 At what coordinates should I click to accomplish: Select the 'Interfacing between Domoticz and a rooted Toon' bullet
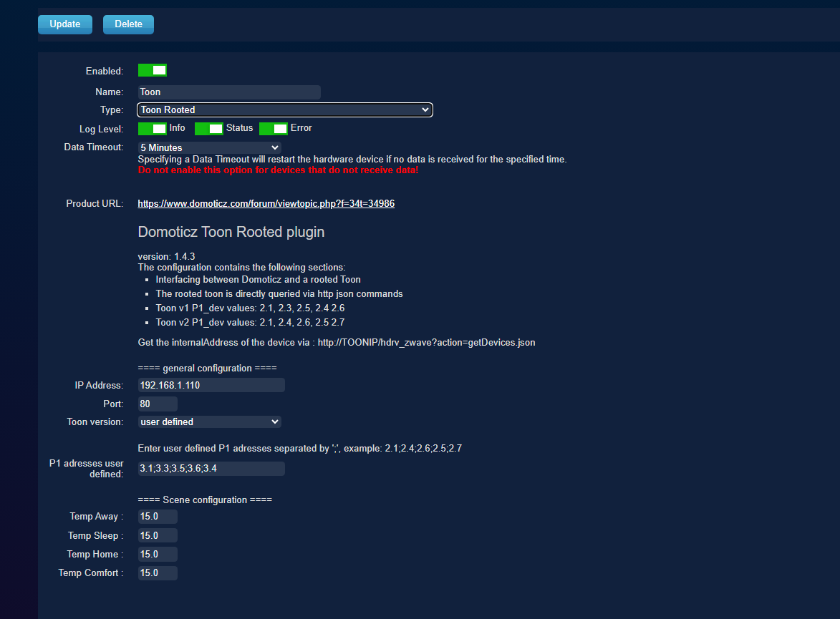[x=259, y=280]
